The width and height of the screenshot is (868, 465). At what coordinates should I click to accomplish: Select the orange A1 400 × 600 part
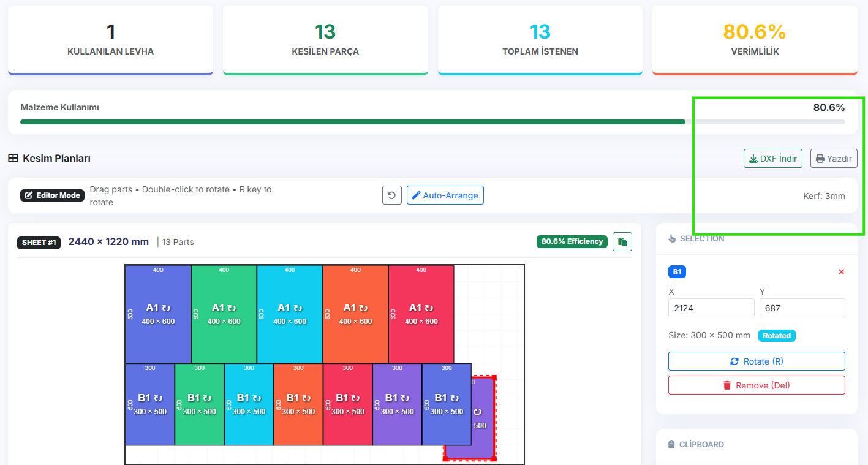355,314
